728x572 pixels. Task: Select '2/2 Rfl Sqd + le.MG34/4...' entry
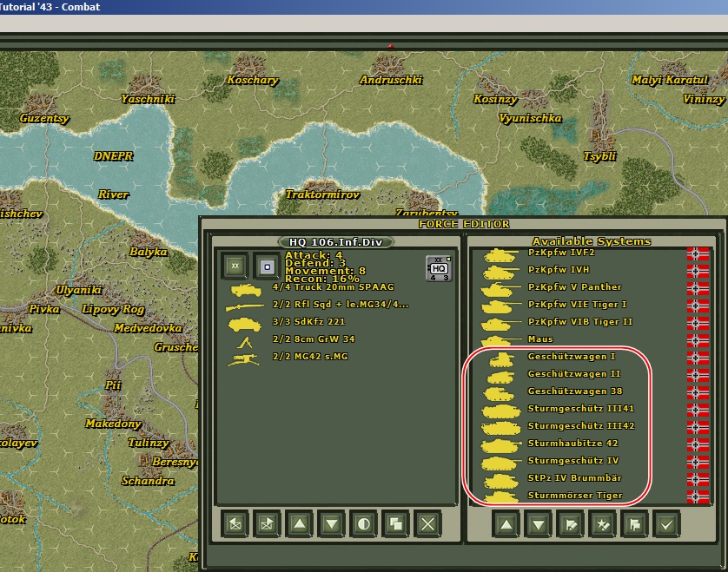click(341, 305)
